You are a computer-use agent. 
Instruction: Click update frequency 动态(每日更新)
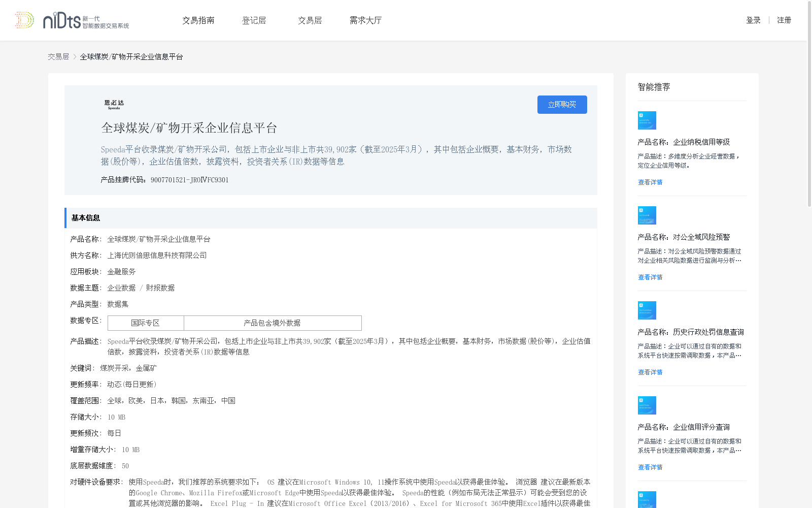tap(132, 385)
